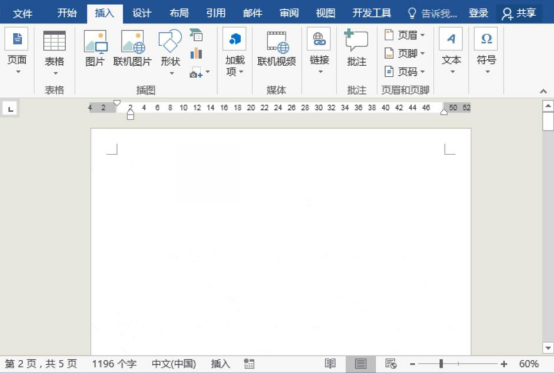
Task: Open dropdown arrow under 表格
Action: [x=55, y=73]
